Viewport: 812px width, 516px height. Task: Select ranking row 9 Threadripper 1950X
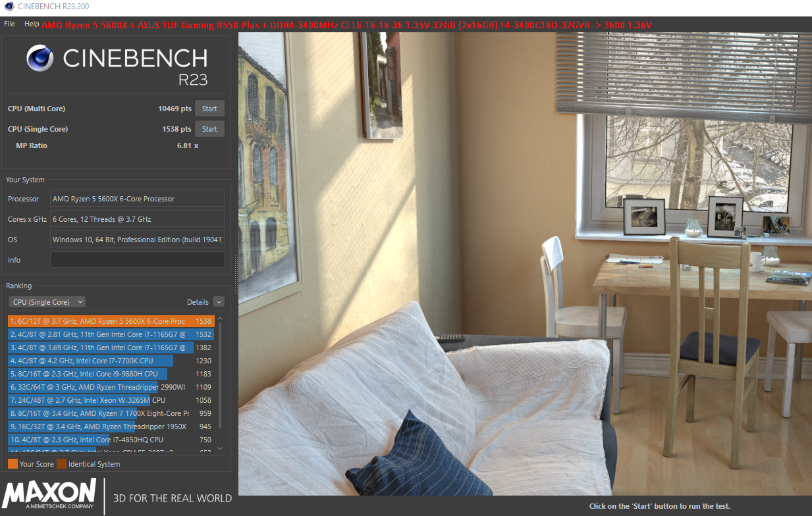tap(111, 426)
